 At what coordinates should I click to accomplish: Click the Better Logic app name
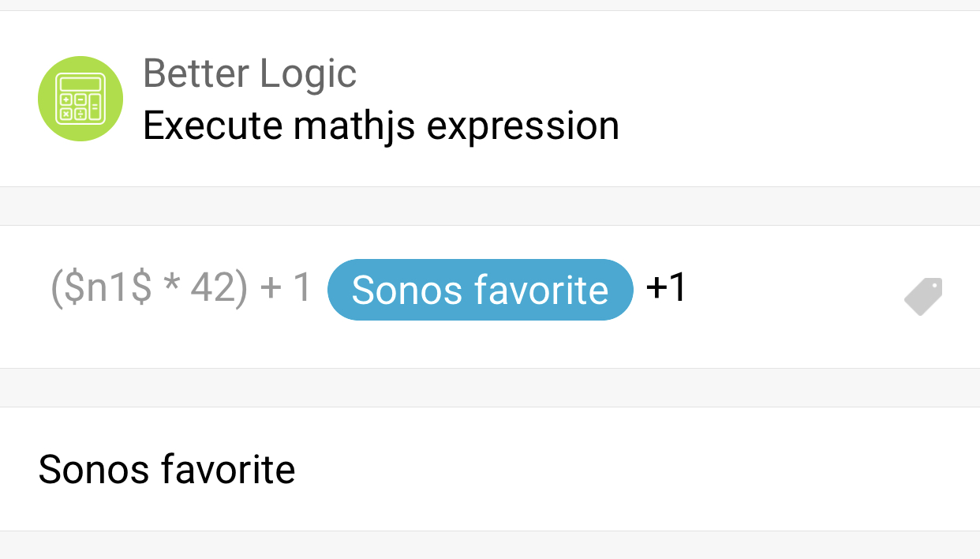pos(249,74)
